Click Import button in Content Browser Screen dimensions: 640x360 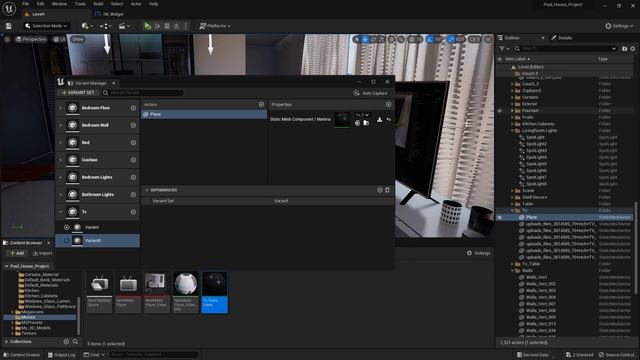pyautogui.click(x=42, y=253)
